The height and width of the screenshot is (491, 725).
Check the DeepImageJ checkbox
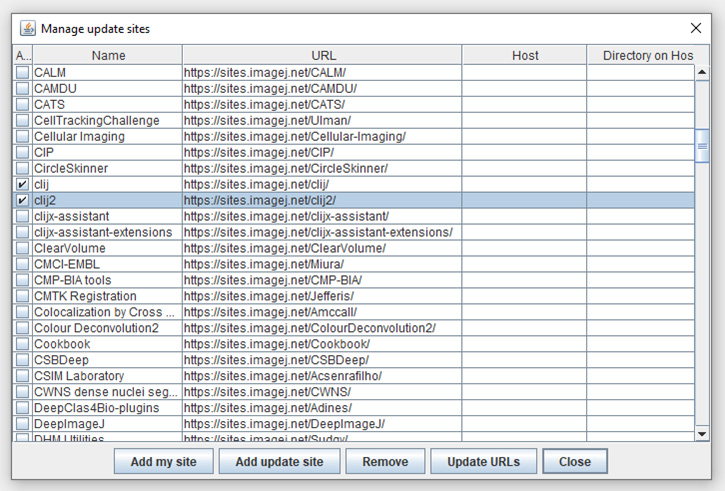point(22,423)
